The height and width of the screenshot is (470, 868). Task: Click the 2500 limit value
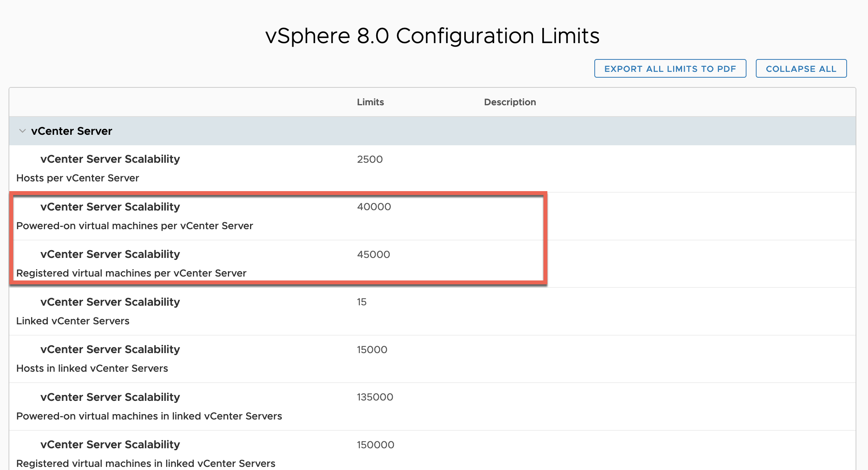coord(370,159)
